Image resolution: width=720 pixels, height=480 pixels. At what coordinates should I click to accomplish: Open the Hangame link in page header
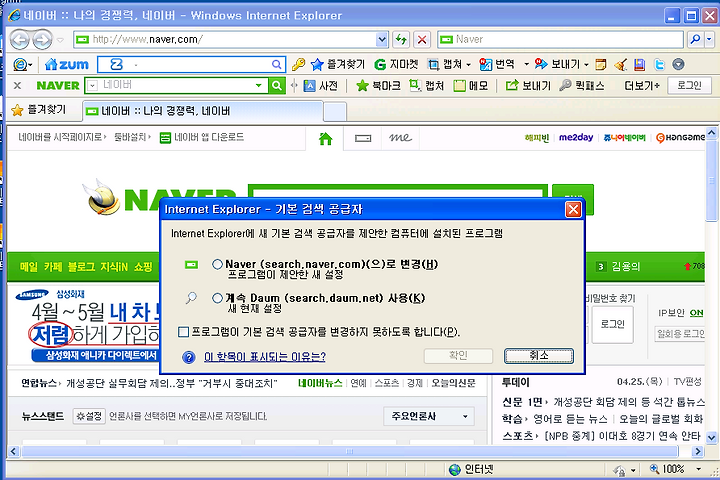coord(680,137)
